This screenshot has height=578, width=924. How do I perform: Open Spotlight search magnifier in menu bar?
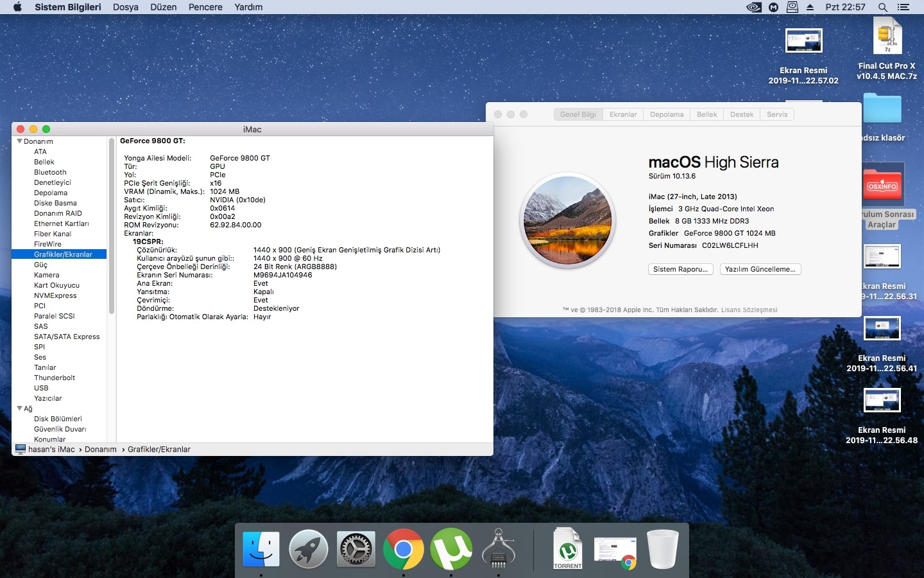click(x=883, y=7)
